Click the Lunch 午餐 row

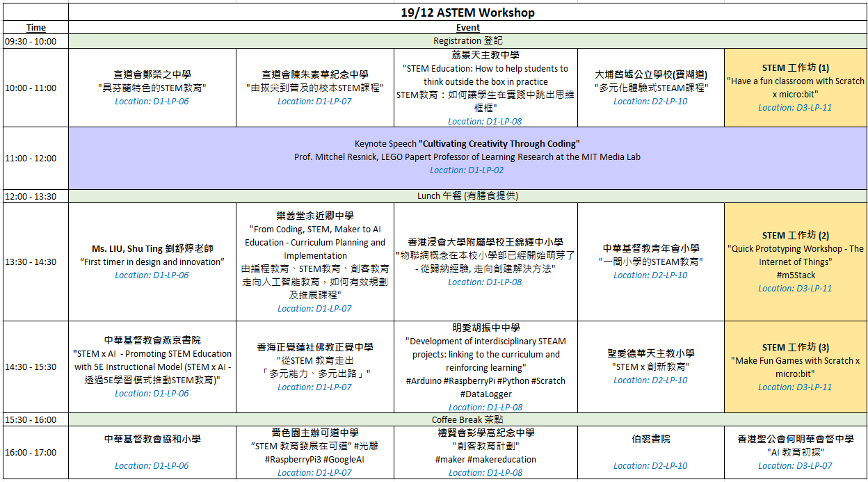467,196
